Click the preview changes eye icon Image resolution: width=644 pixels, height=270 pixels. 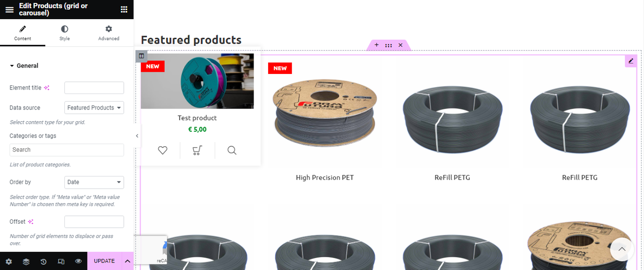tap(78, 261)
